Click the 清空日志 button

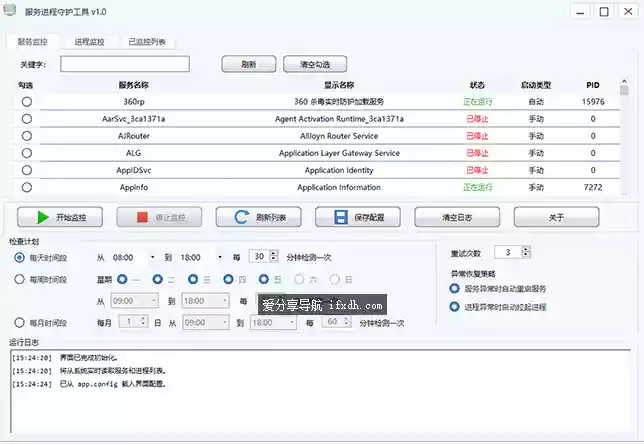[457, 217]
